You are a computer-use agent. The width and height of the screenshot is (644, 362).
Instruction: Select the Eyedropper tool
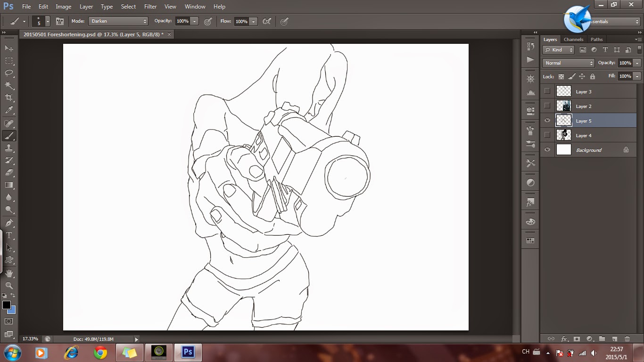point(8,110)
